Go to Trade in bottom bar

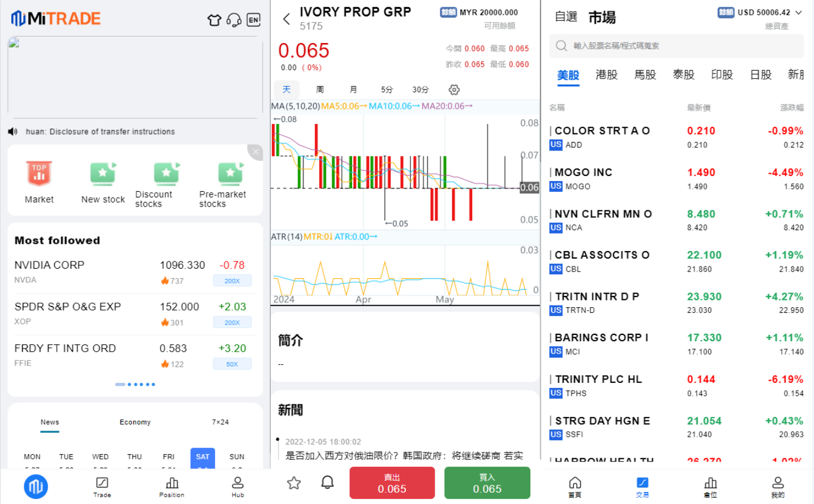point(102,487)
